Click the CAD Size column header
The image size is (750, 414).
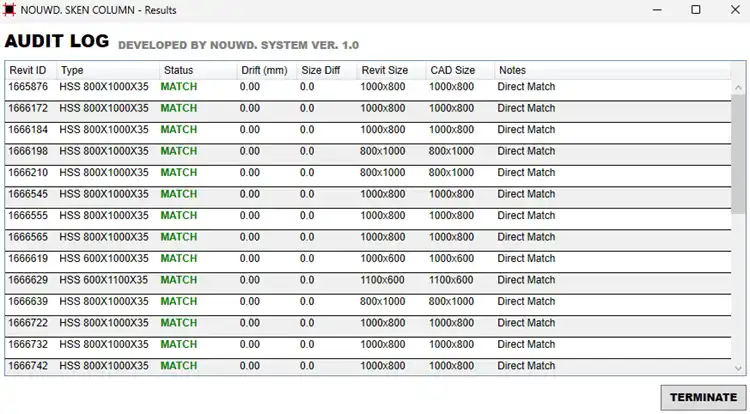[460, 70]
